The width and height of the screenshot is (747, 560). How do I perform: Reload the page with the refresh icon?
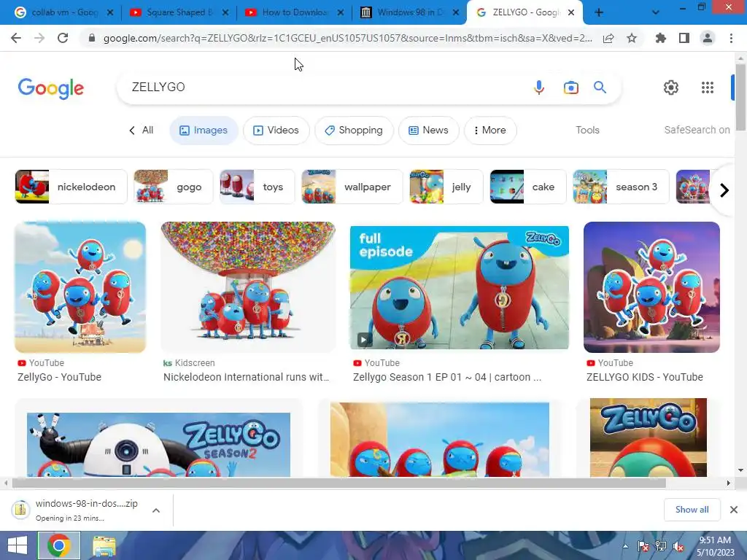pos(63,38)
